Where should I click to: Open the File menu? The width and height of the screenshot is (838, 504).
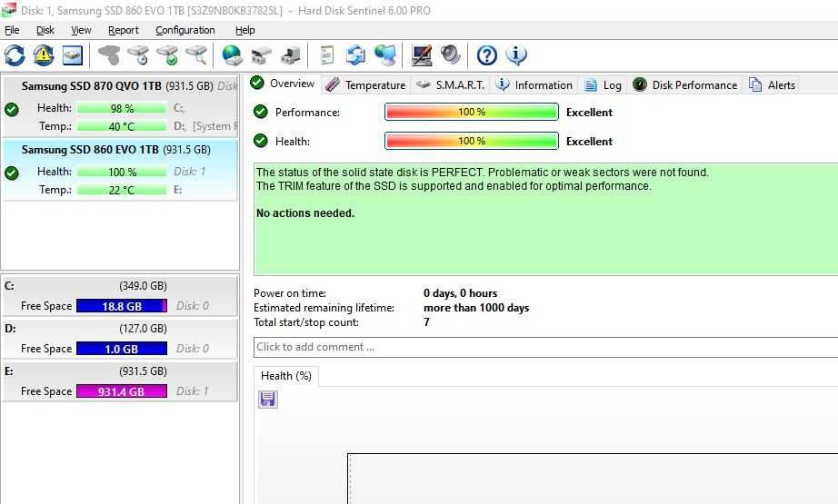12,31
